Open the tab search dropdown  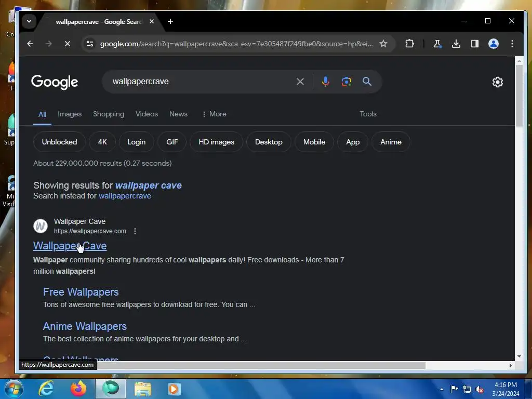tap(29, 21)
